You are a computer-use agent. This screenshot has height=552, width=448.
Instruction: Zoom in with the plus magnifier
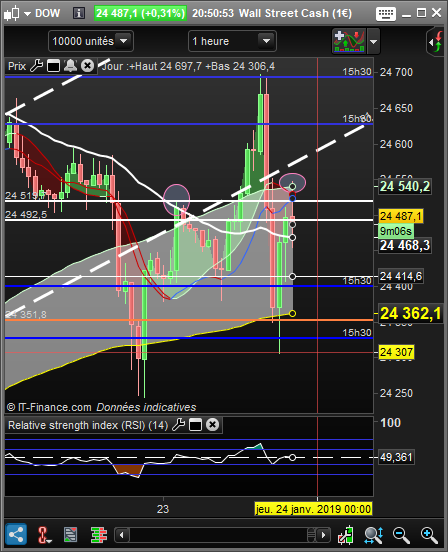(x=429, y=535)
